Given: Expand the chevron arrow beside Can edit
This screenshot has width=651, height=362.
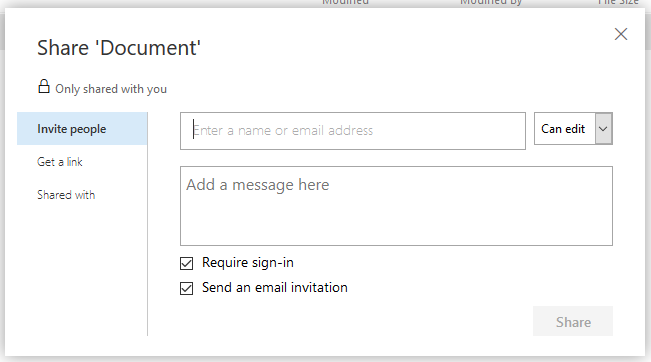Looking at the screenshot, I should (604, 129).
